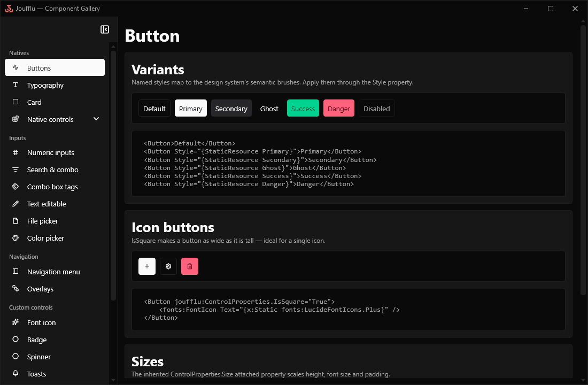Screen dimensions: 588x385
Task: Click the Custom controls section label
Action: pos(31,307)
